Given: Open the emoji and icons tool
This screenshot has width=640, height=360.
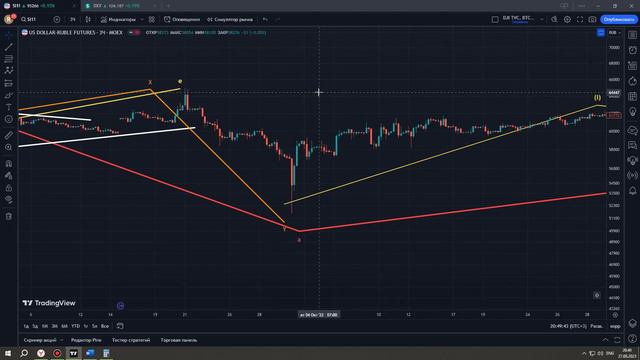Looking at the screenshot, I should click(x=9, y=119).
